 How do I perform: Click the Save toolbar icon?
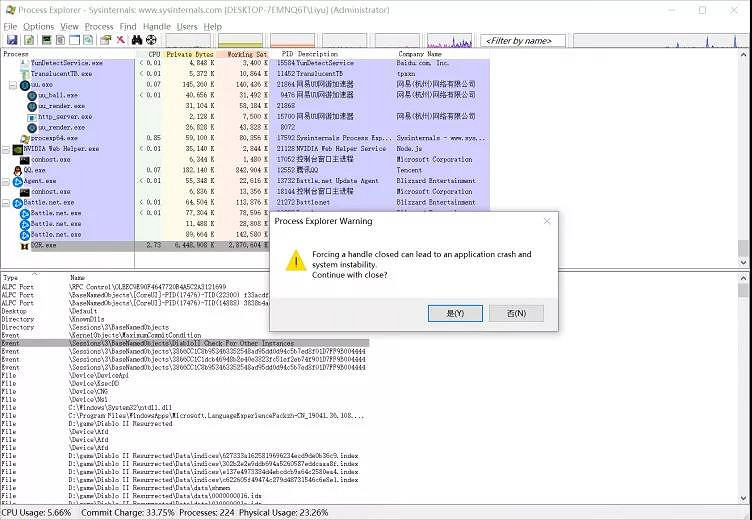11,40
